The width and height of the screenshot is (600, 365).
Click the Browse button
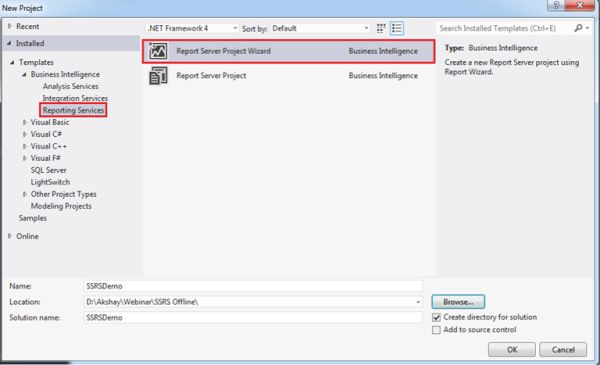(x=458, y=302)
